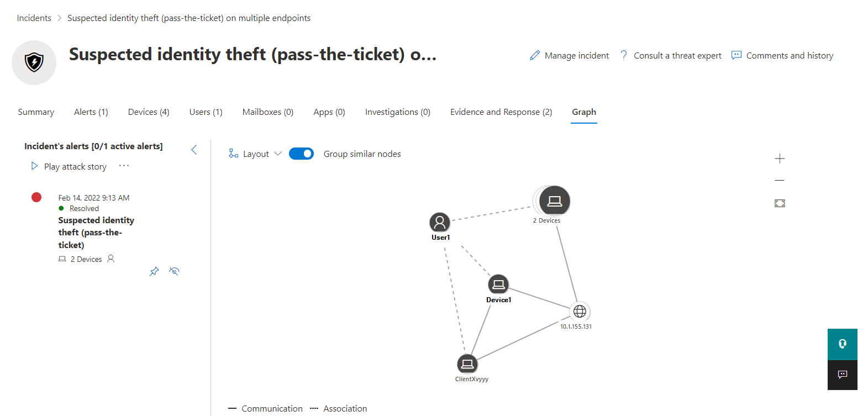The height and width of the screenshot is (416, 868).
Task: Open the grouped 2 Devices node
Action: 554,201
